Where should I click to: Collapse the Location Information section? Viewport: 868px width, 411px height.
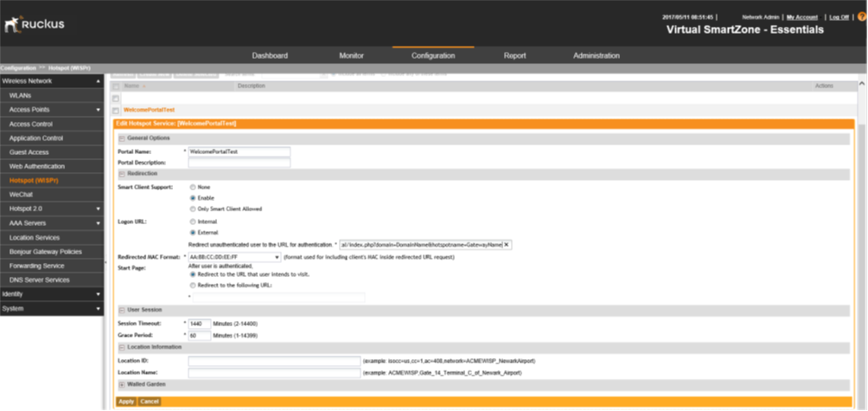pyautogui.click(x=122, y=347)
